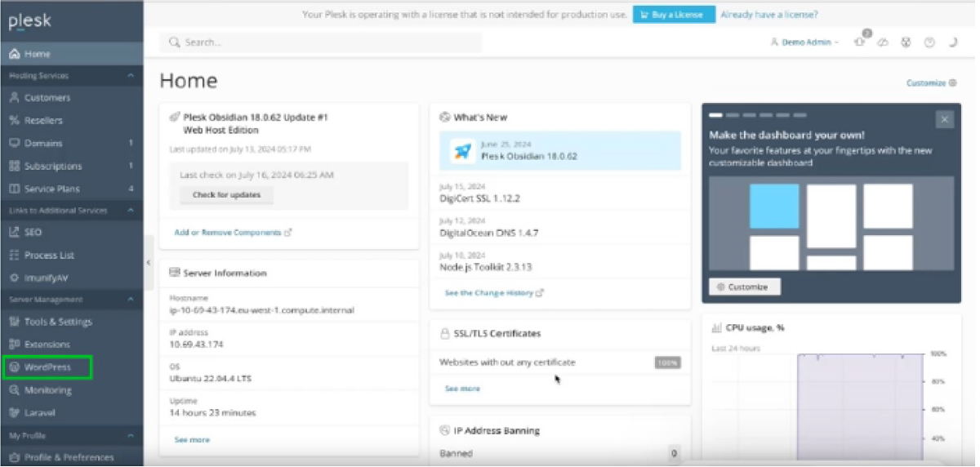The width and height of the screenshot is (980, 467).
Task: Open Plesk Obsidian 18.0.62 news item
Action: (560, 150)
